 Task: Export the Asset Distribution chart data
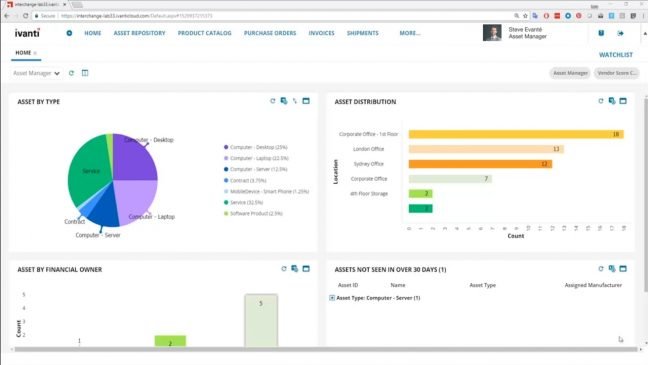pos(612,101)
